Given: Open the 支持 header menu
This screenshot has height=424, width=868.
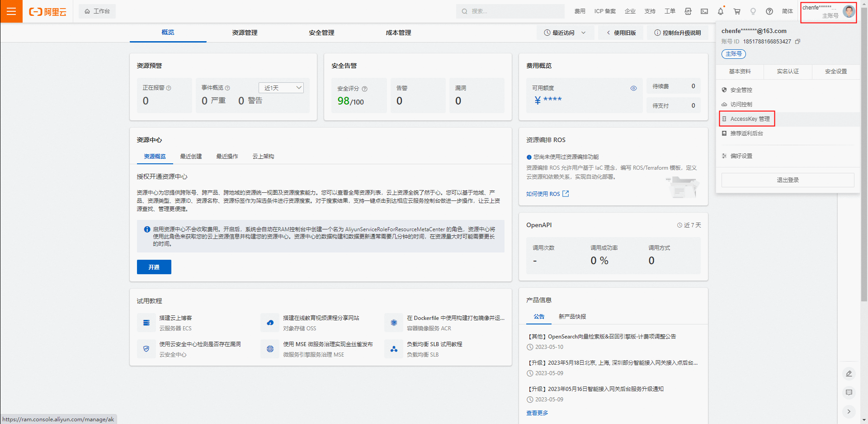Looking at the screenshot, I should coord(650,11).
